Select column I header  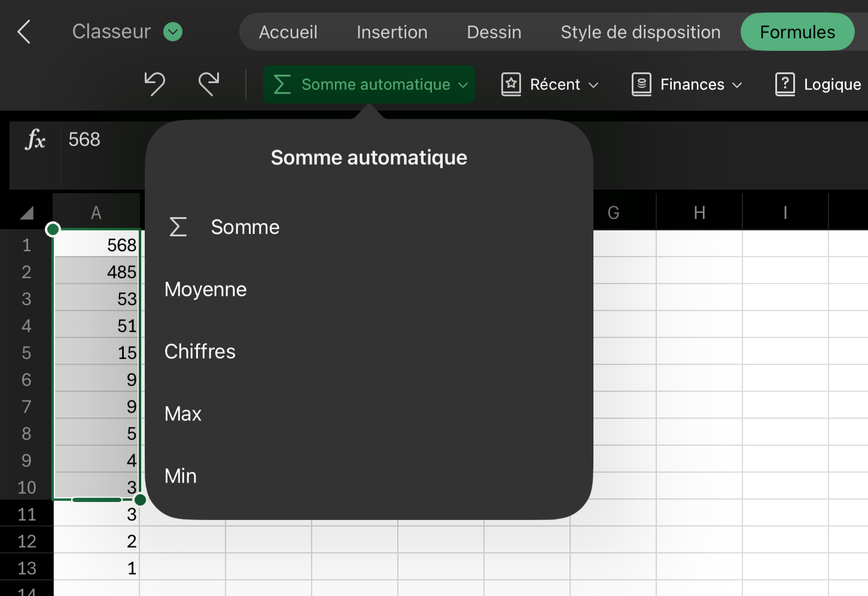pos(785,212)
